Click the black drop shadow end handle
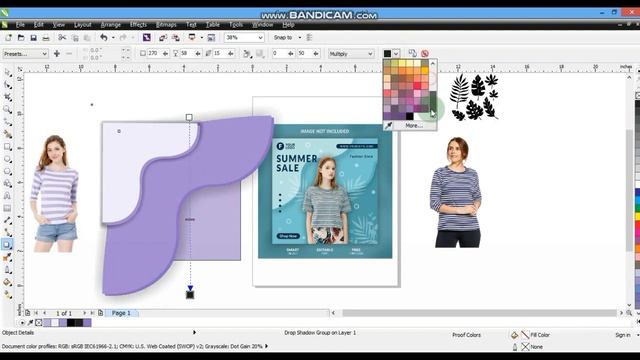The height and width of the screenshot is (360, 640). click(190, 295)
